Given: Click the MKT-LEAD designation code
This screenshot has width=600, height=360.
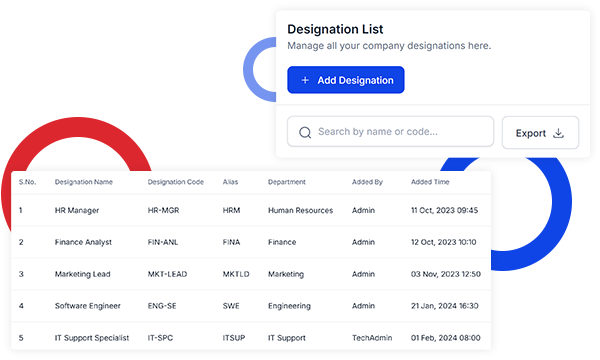Looking at the screenshot, I should pyautogui.click(x=167, y=274).
